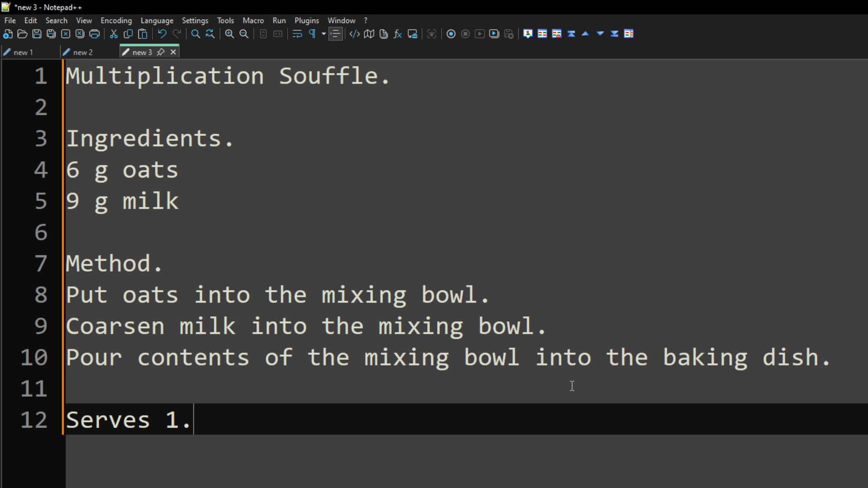Run macro multiple times icon
Screen dimensions: 868x488
coord(494,34)
